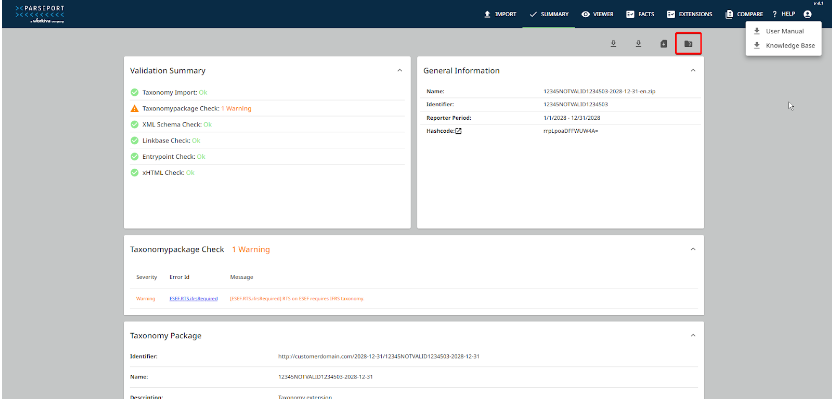The width and height of the screenshot is (832, 400).
Task: Collapse the Taxonomy Package panel
Action: point(692,335)
